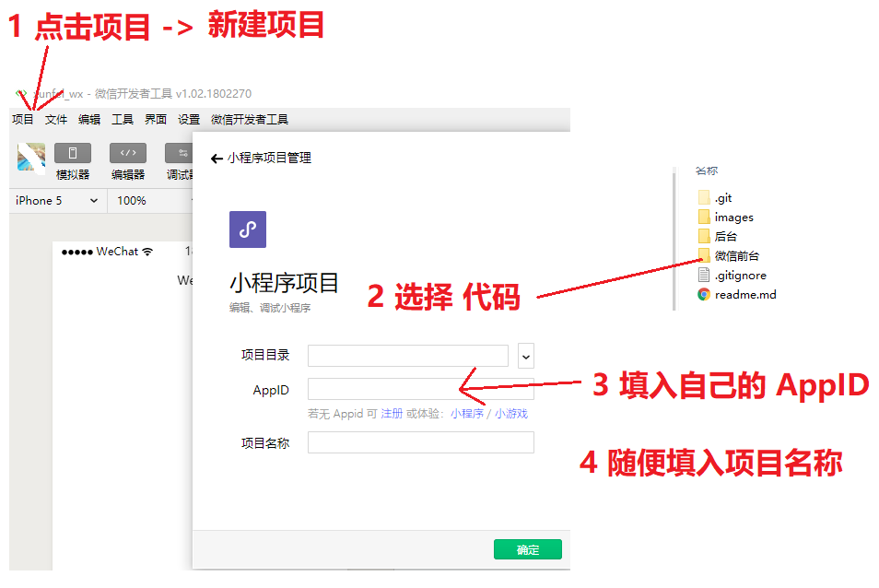This screenshot has height=588, width=879.
Task: Click the green 确定 button
Action: pos(528,549)
